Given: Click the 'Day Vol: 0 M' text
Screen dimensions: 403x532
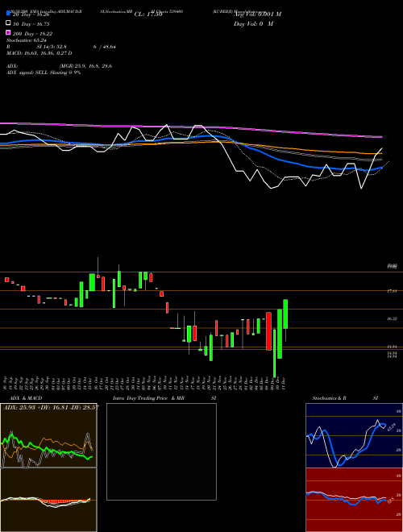Looking at the screenshot, I should (x=253, y=24).
